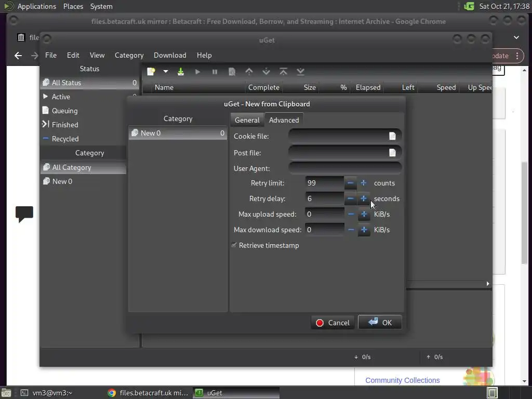Filter by Active status

89,97
